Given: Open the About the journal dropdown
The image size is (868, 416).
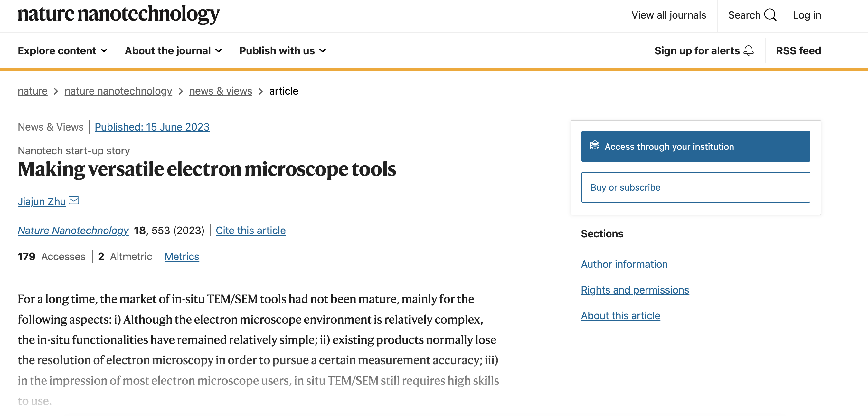Looking at the screenshot, I should [x=173, y=50].
